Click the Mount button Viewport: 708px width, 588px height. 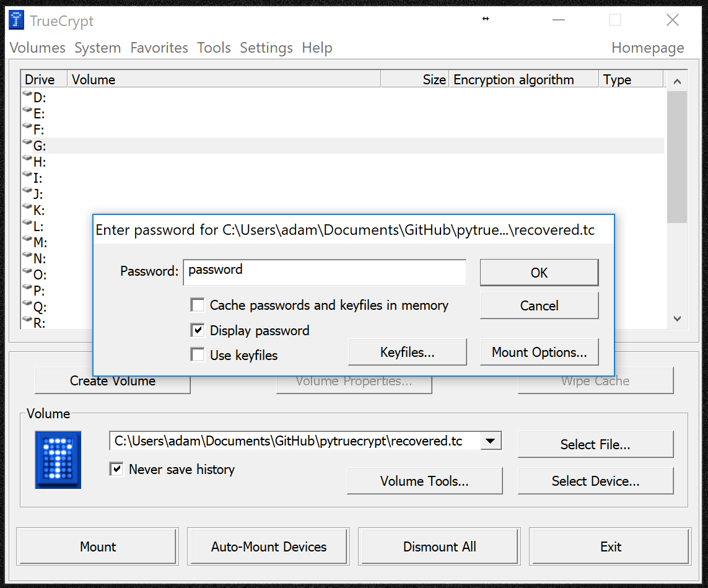97,546
